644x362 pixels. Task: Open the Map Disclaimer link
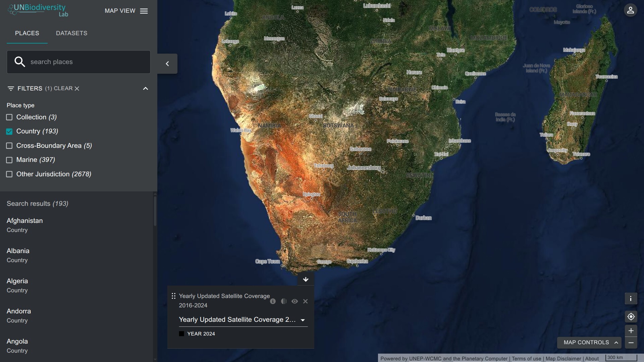point(563,359)
